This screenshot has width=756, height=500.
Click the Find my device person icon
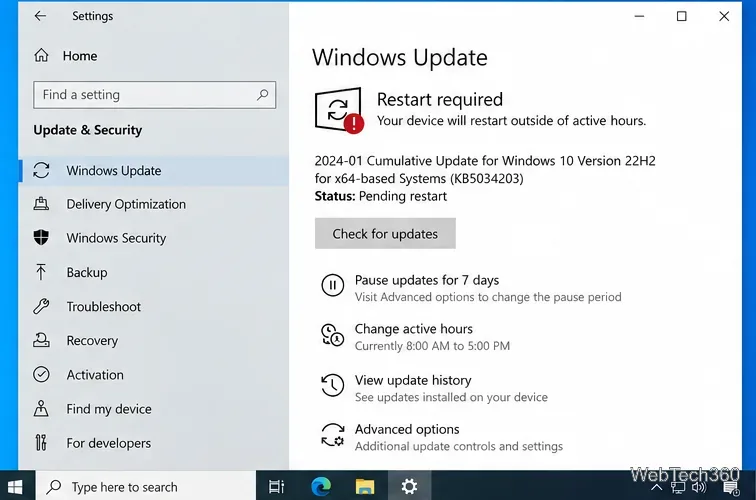tap(41, 408)
